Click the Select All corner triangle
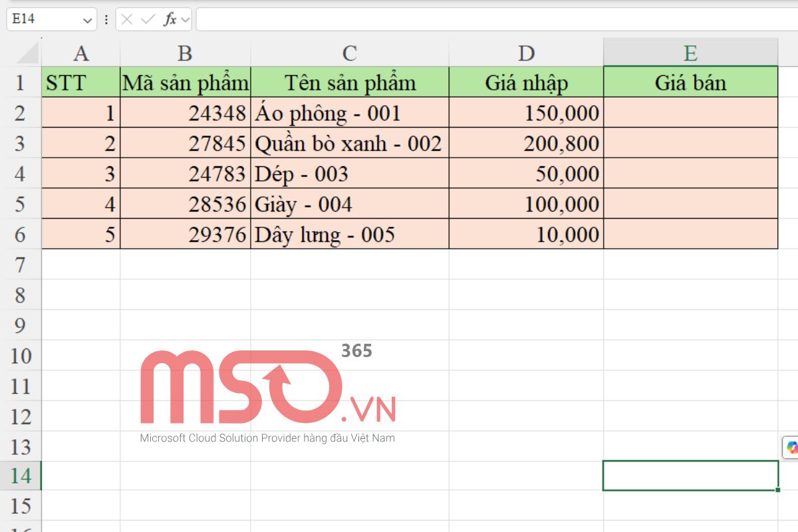Image resolution: width=798 pixels, height=532 pixels. [x=27, y=52]
